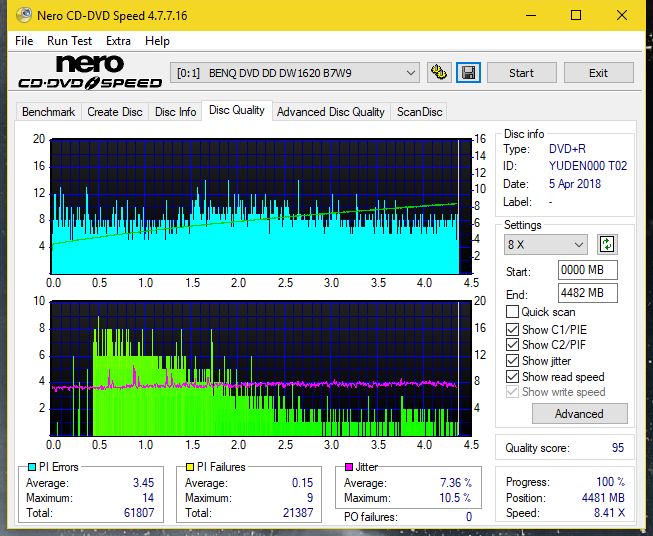Uncheck Show C2/PIF checkbox
Image resolution: width=653 pixels, height=536 pixels.
(512, 345)
